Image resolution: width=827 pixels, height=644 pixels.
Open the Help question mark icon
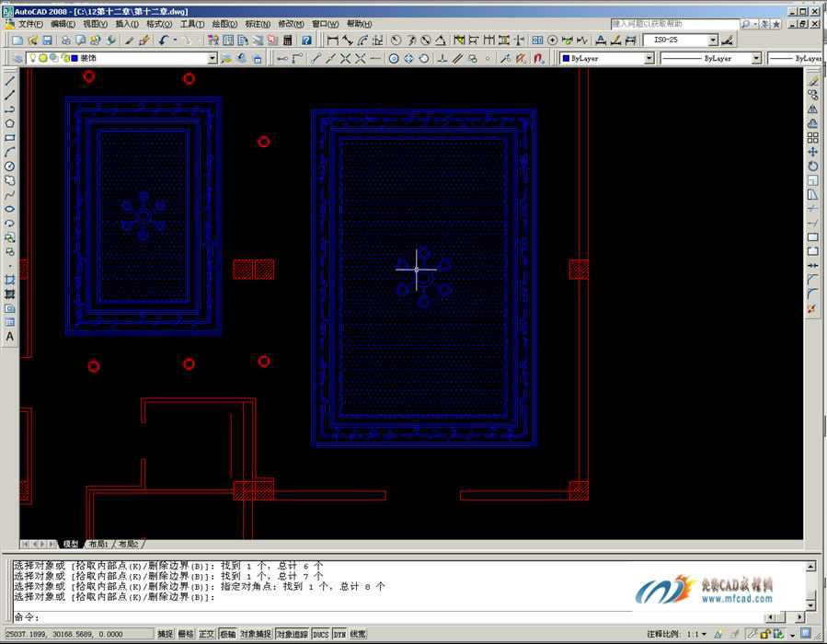coord(306,40)
